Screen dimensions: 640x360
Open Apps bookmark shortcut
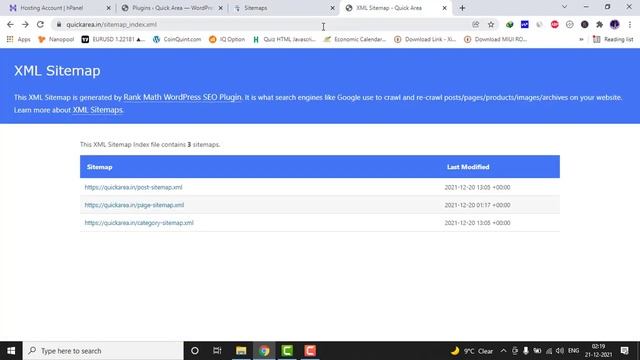pos(18,39)
